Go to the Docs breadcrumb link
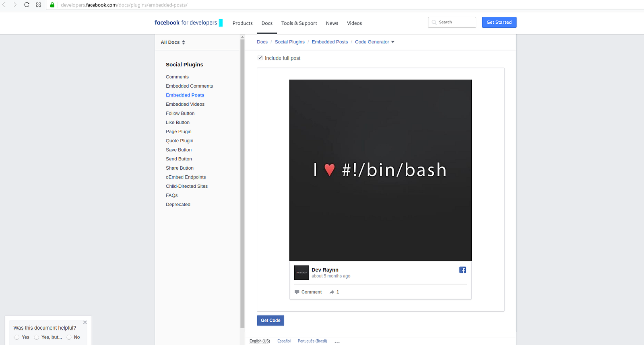The height and width of the screenshot is (345, 644). click(262, 42)
